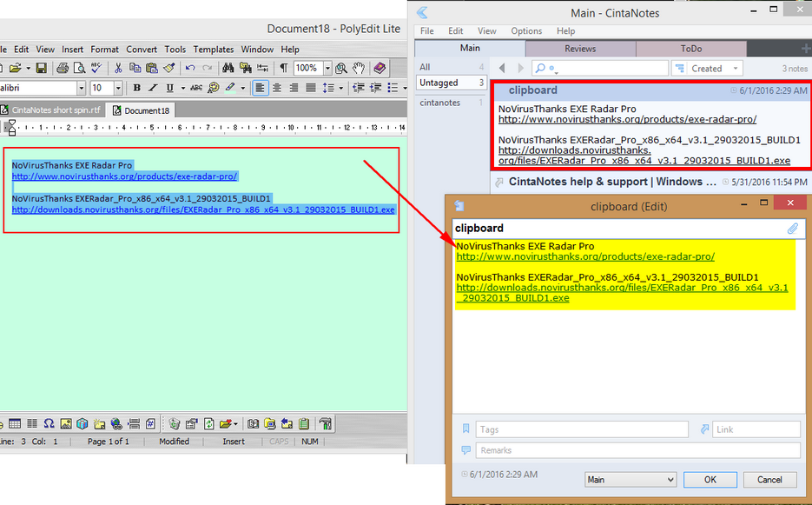Select the Format Painter brush icon
This screenshot has width=812, height=505.
pyautogui.click(x=168, y=68)
